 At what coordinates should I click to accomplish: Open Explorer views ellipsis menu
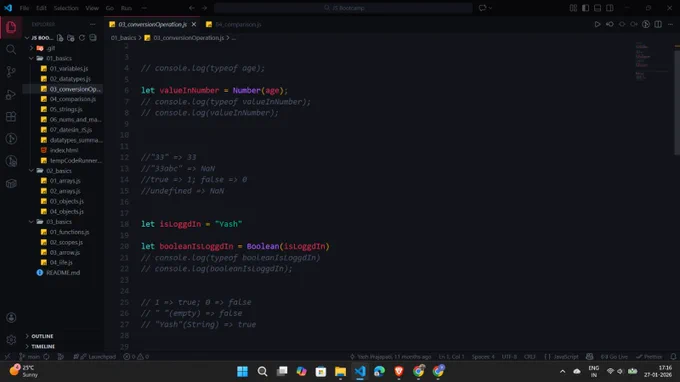click(92, 24)
